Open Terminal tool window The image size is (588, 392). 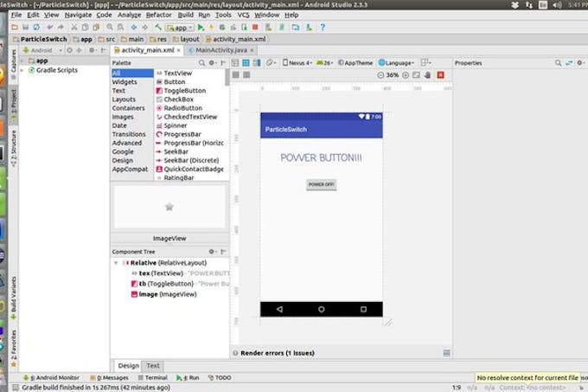(153, 378)
